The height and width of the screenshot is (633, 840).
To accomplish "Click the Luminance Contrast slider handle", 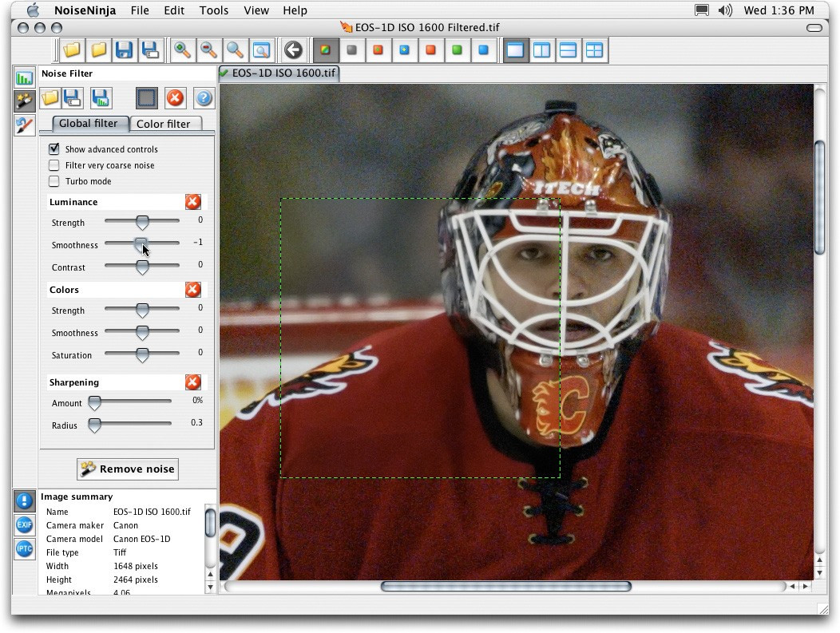I will [142, 267].
